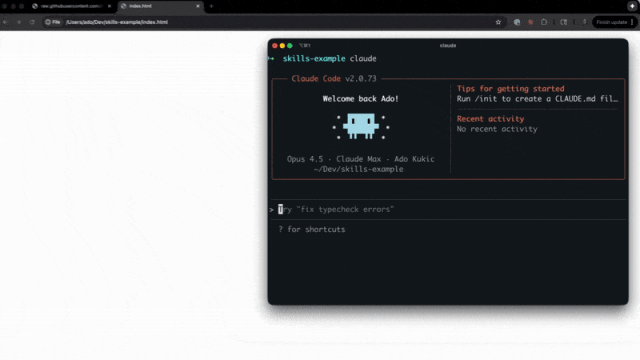Viewport: 640px width, 360px height.
Task: Click the Finish update button
Action: [611, 22]
